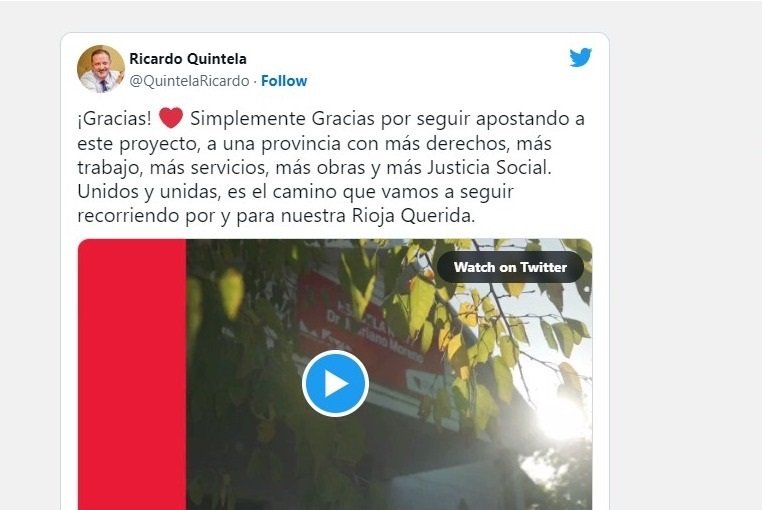Viewport: 762px width, 510px height.
Task: Click the @QuintelaRicardo handle
Action: 189,81
